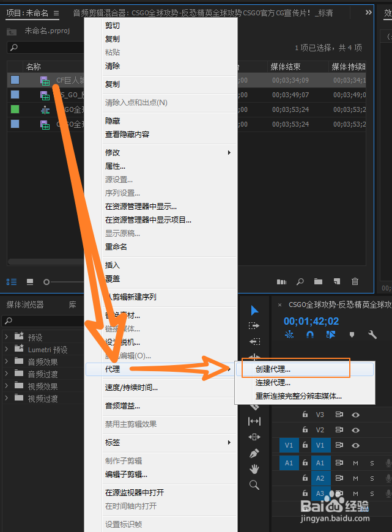Select the Hand tool
The width and height of the screenshot is (392, 532).
click(x=254, y=469)
